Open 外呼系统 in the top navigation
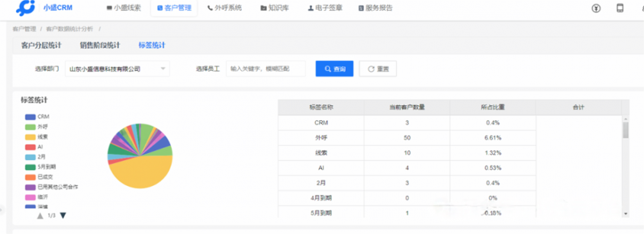Screen dimensions: 644x234 coord(225,8)
